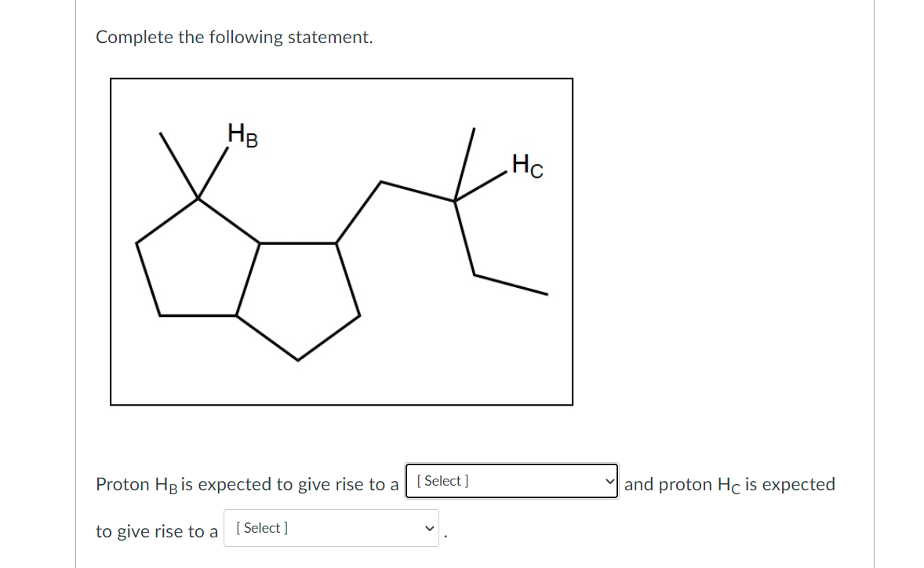Click the phrase 'and proton HC is expected'
This screenshot has height=568, width=924.
point(729,484)
